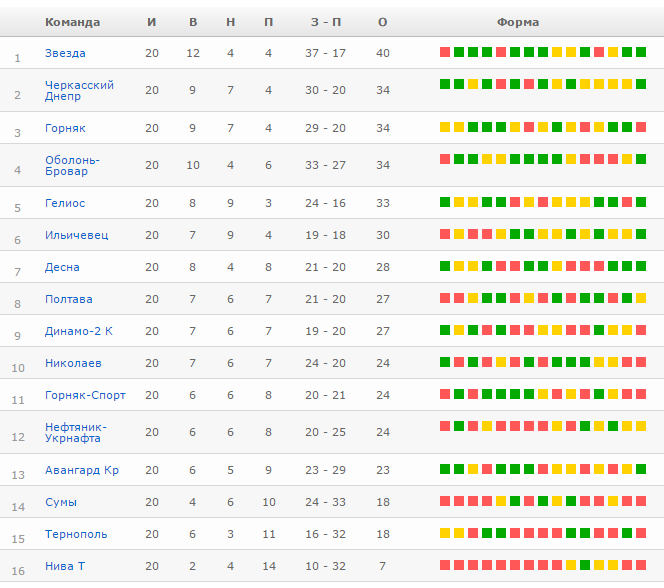Click the first green form square for Гелиос
664x588 pixels.
pos(445,202)
